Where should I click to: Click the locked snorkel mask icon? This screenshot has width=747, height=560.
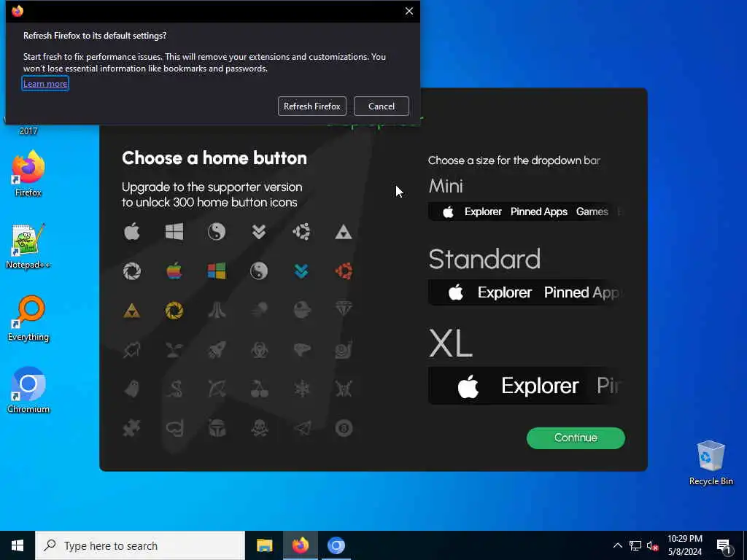pos(174,429)
